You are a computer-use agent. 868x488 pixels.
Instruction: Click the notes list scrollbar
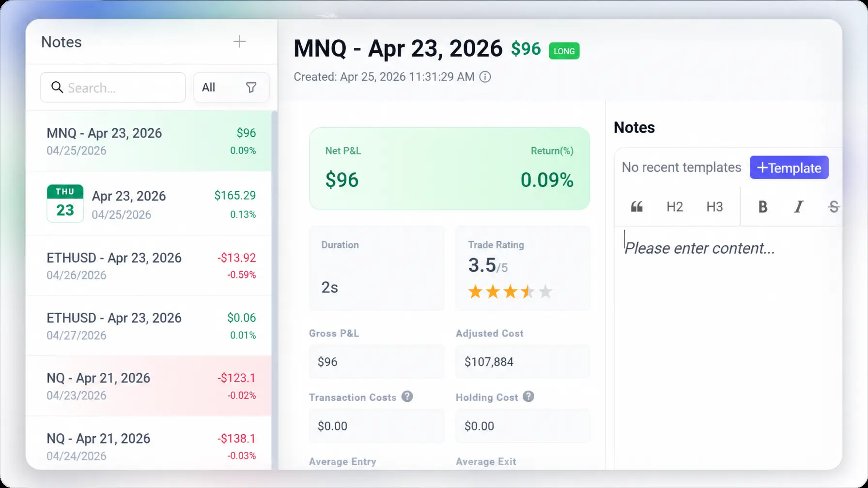[274, 290]
